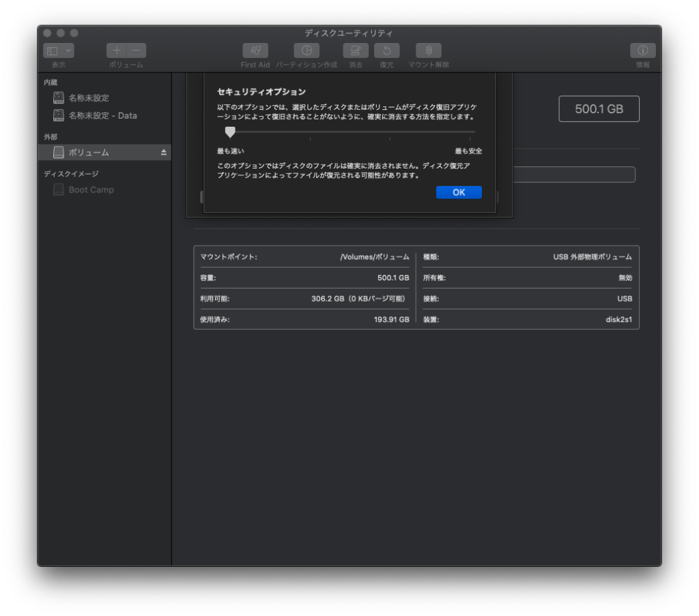
Task: Select Boot Camp disk image in sidebar
Action: pyautogui.click(x=104, y=190)
